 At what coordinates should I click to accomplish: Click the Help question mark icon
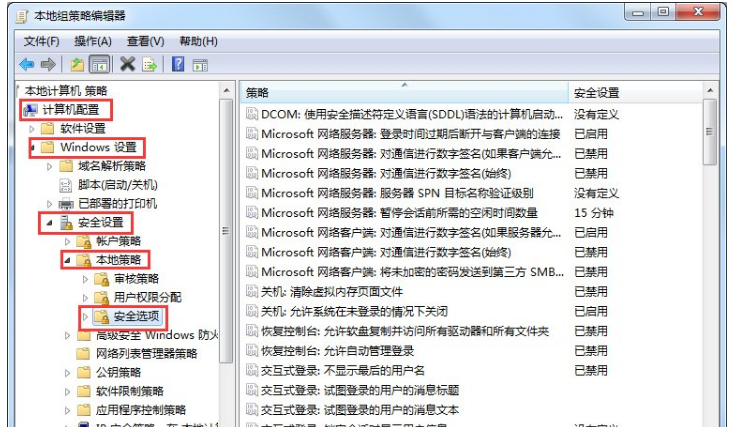pos(178,64)
